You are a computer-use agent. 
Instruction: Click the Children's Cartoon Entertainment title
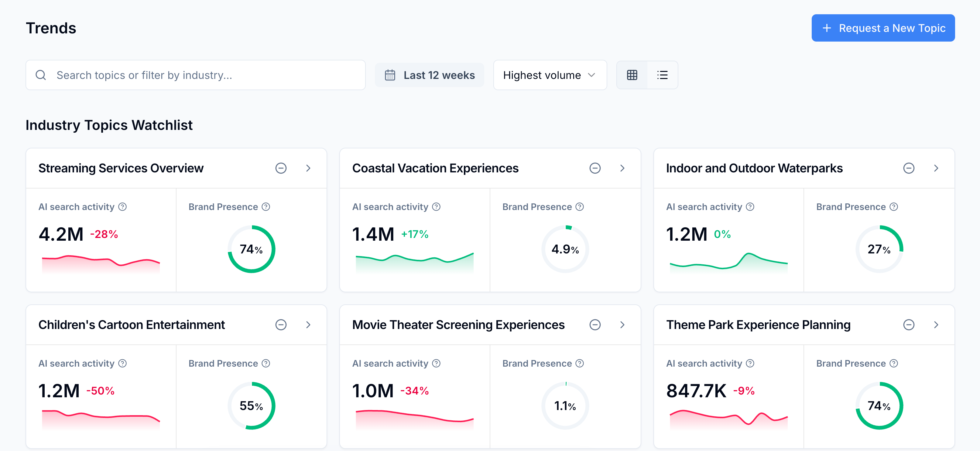pos(132,324)
